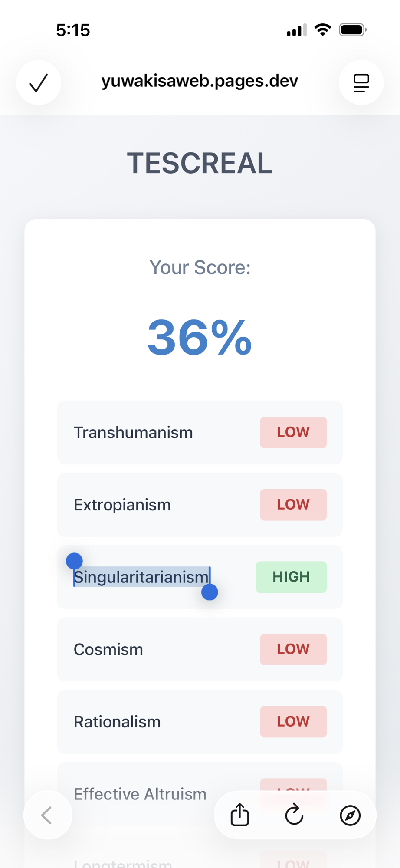Open the compass browser icon

pyautogui.click(x=350, y=815)
